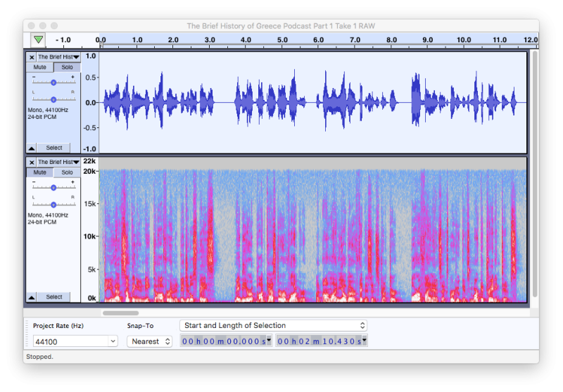Click the green playhead pin button
Screen dimensions: 563x392
38,40
